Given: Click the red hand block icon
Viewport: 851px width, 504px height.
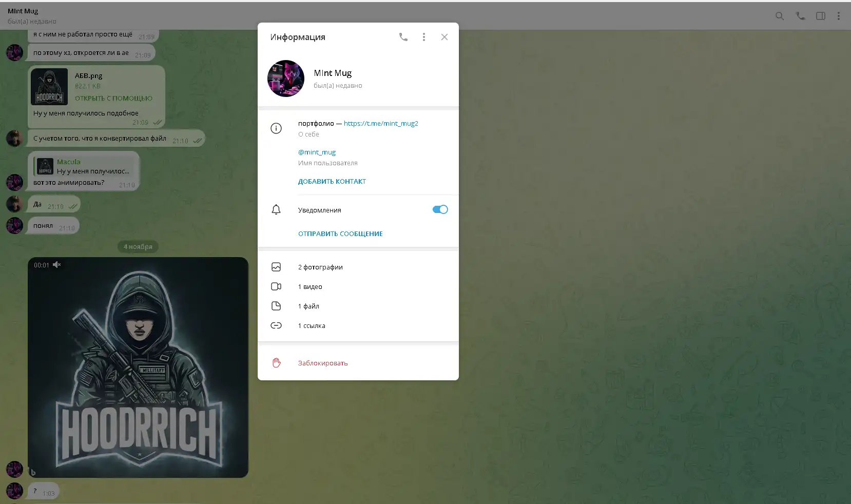Looking at the screenshot, I should coord(277,363).
